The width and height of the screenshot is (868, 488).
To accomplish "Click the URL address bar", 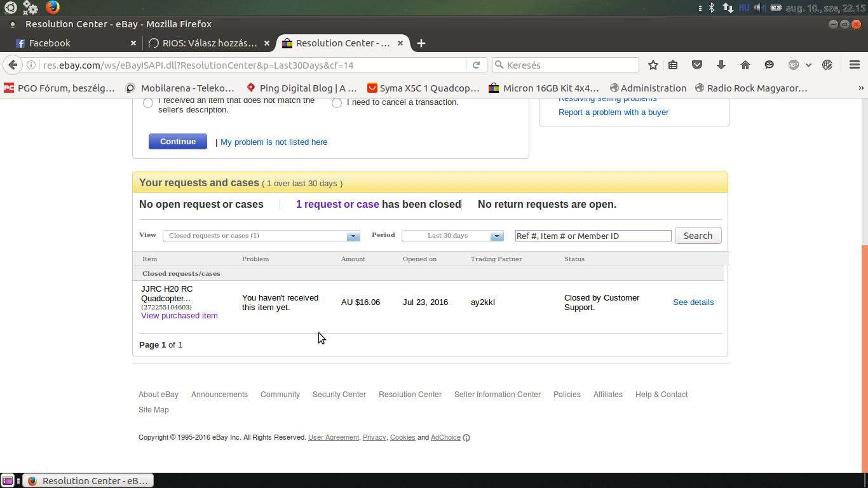I will [254, 65].
